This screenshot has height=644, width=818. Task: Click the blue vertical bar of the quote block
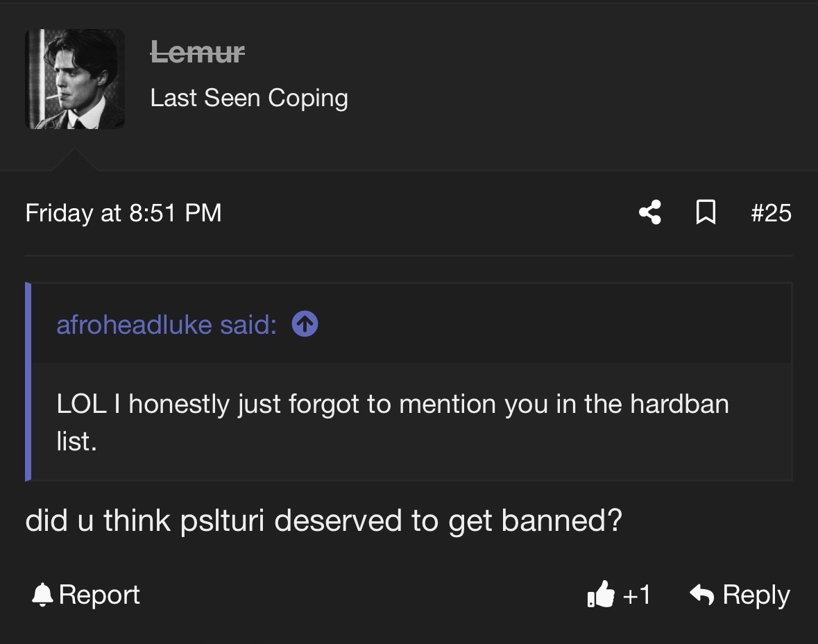28,382
